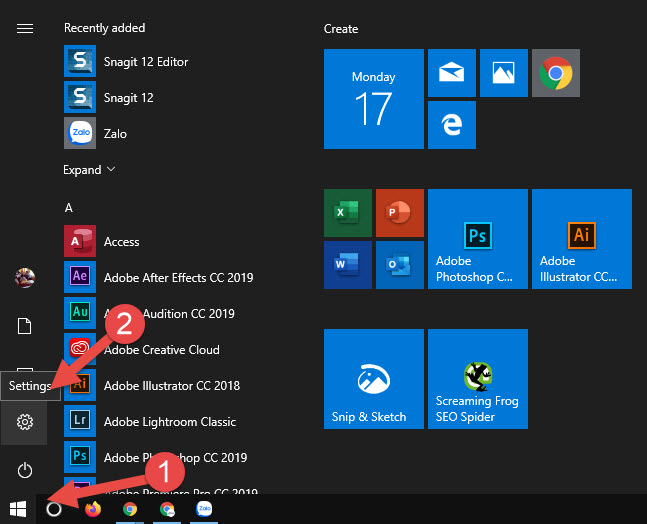647x524 pixels.
Task: Click the user account avatar
Action: click(x=24, y=278)
